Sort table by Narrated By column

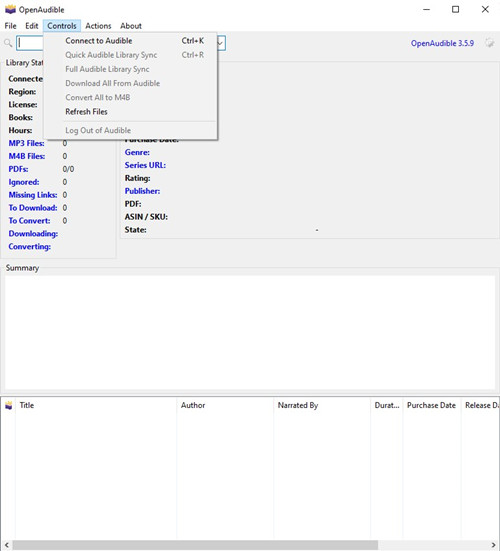[322, 406]
